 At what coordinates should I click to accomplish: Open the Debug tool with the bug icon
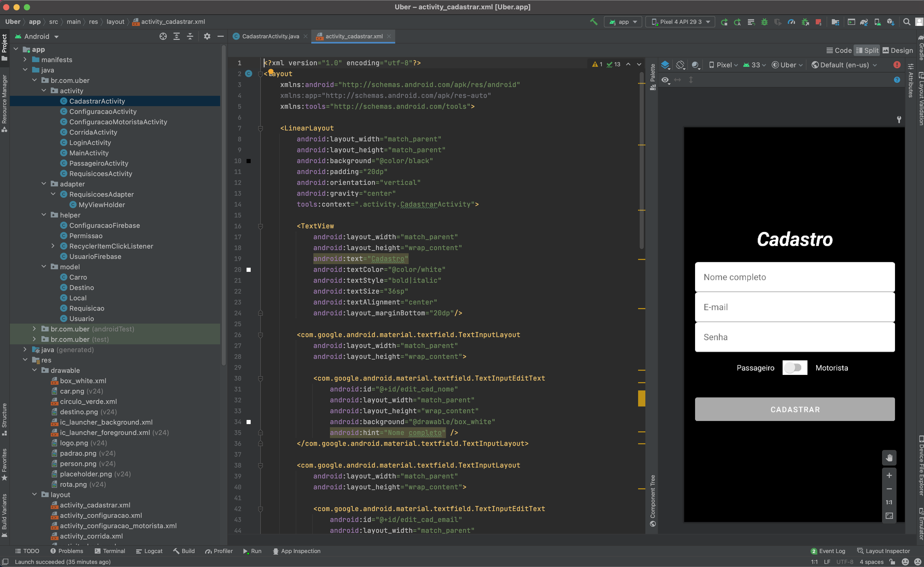pos(764,22)
